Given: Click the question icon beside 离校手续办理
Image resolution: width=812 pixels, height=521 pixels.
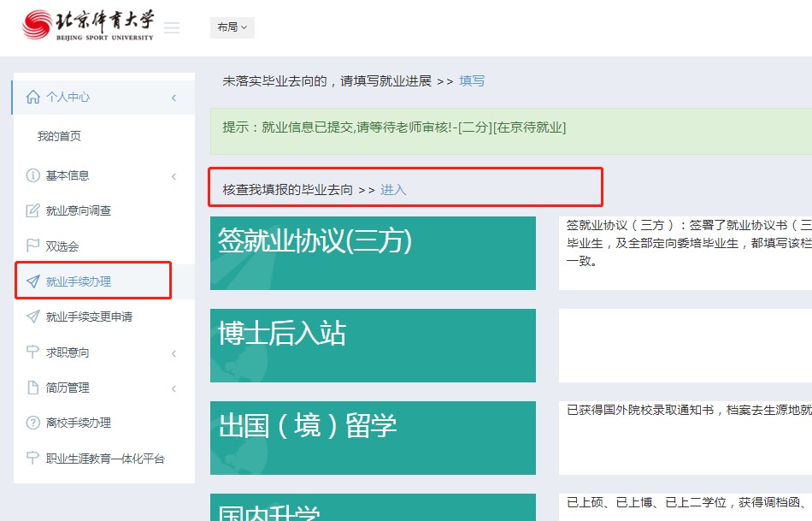Looking at the screenshot, I should [x=33, y=423].
